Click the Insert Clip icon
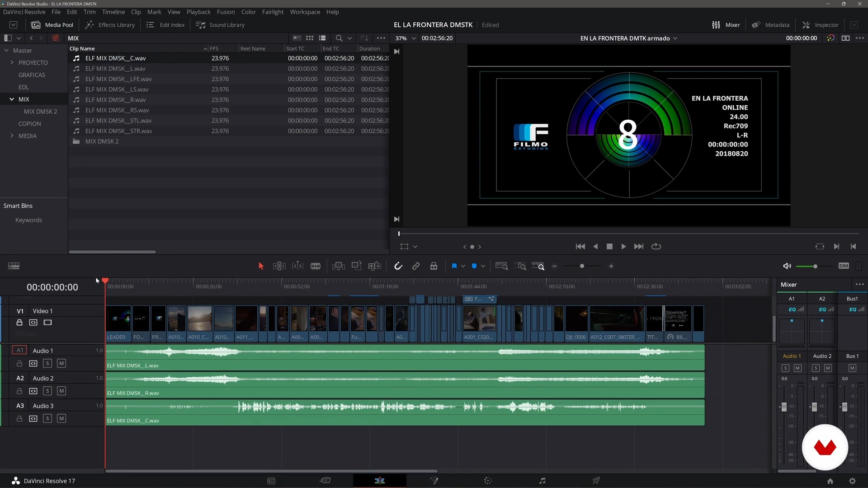 (x=338, y=266)
